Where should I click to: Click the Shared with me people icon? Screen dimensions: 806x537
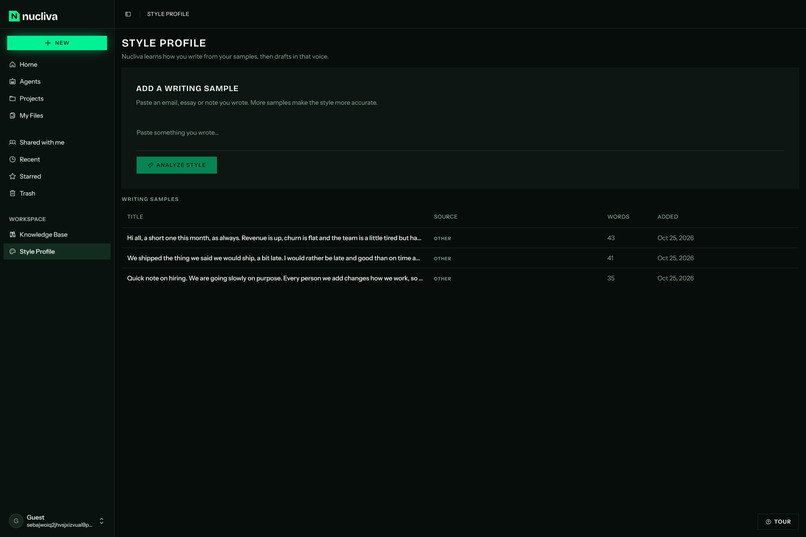pos(12,142)
